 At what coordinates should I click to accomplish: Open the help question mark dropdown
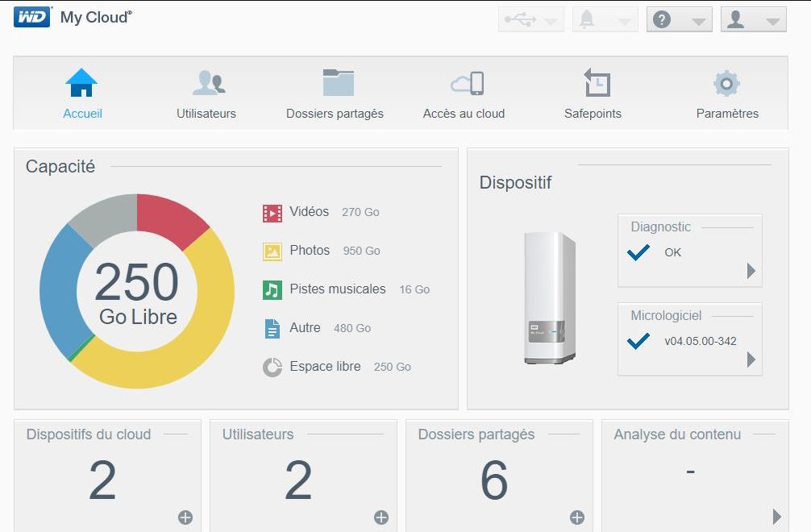coord(679,19)
